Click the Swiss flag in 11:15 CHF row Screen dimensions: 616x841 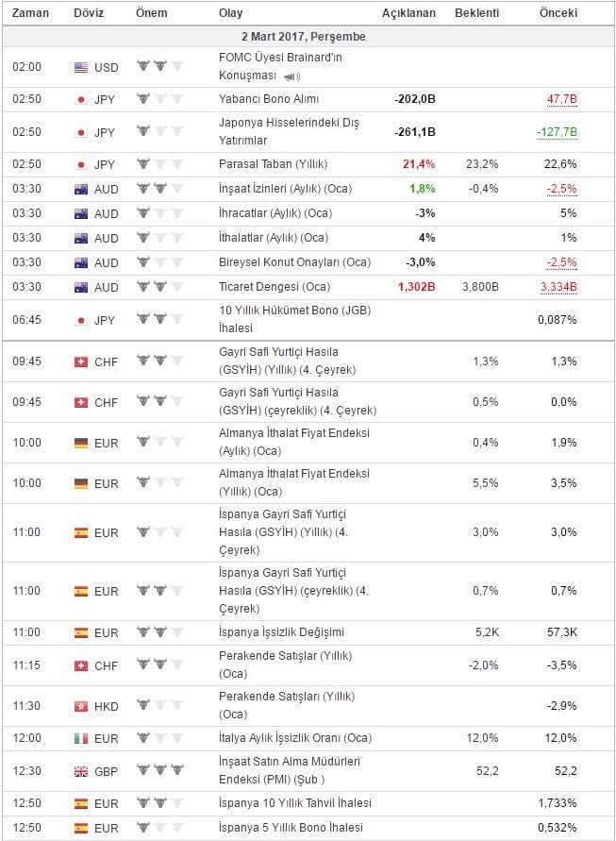(81, 665)
